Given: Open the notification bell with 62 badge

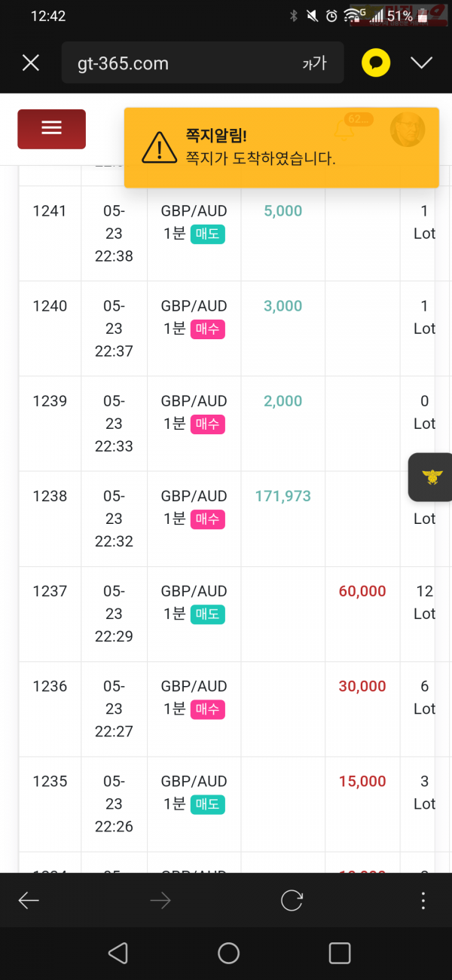Looking at the screenshot, I should 345,130.
